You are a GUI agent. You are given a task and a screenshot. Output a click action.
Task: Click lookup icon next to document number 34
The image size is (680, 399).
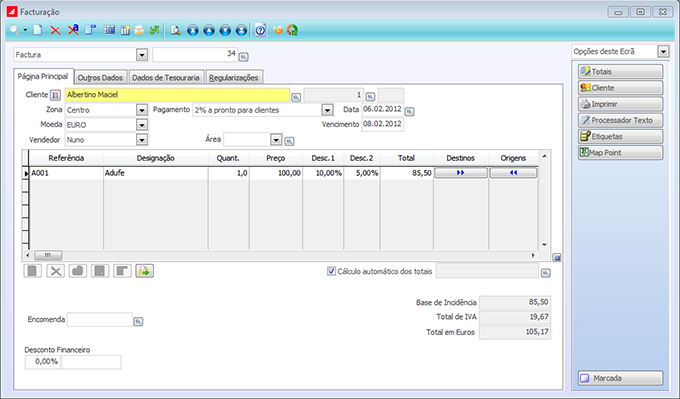point(244,57)
